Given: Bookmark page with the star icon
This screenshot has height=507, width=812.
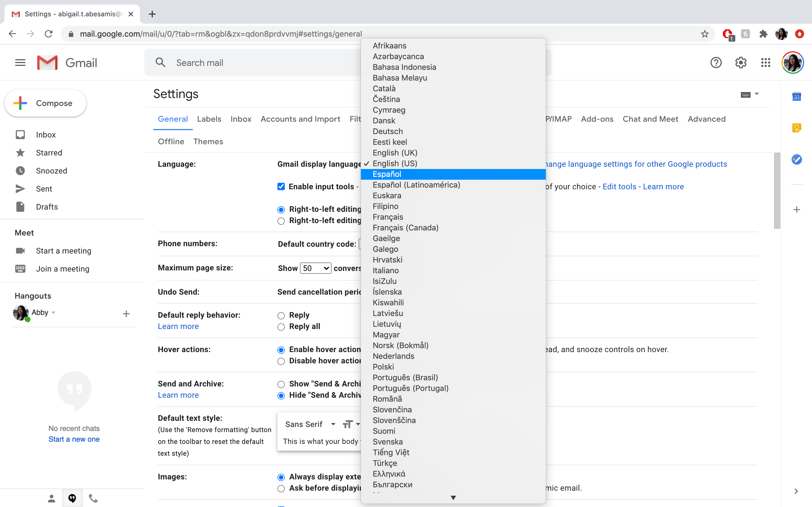Looking at the screenshot, I should 704,34.
